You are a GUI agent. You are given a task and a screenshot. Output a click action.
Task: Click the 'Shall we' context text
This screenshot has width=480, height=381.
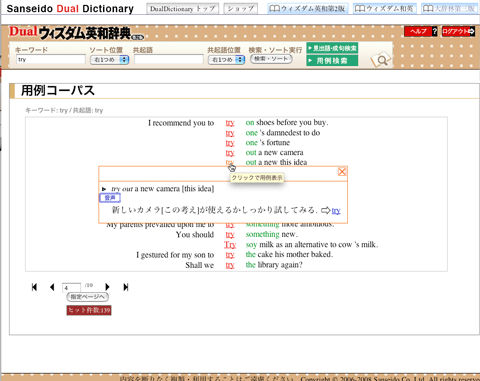tap(200, 265)
